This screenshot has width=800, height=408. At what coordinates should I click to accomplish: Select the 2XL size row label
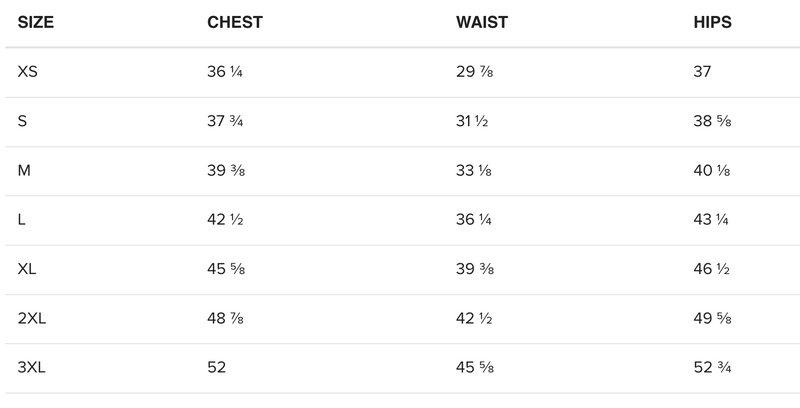(33, 319)
